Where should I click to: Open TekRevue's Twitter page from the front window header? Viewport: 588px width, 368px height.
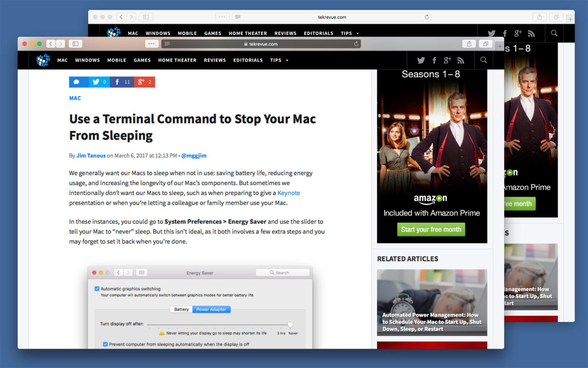click(x=421, y=60)
